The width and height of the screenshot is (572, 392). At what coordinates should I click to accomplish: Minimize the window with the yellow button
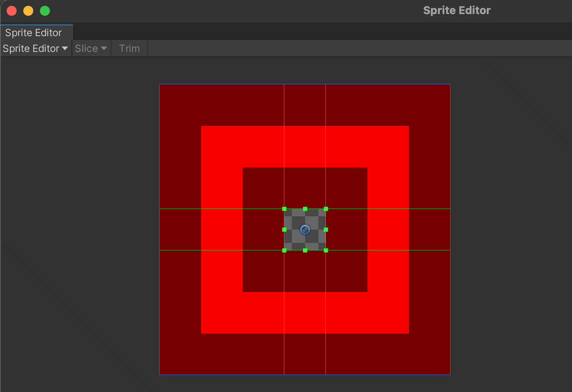[x=28, y=11]
